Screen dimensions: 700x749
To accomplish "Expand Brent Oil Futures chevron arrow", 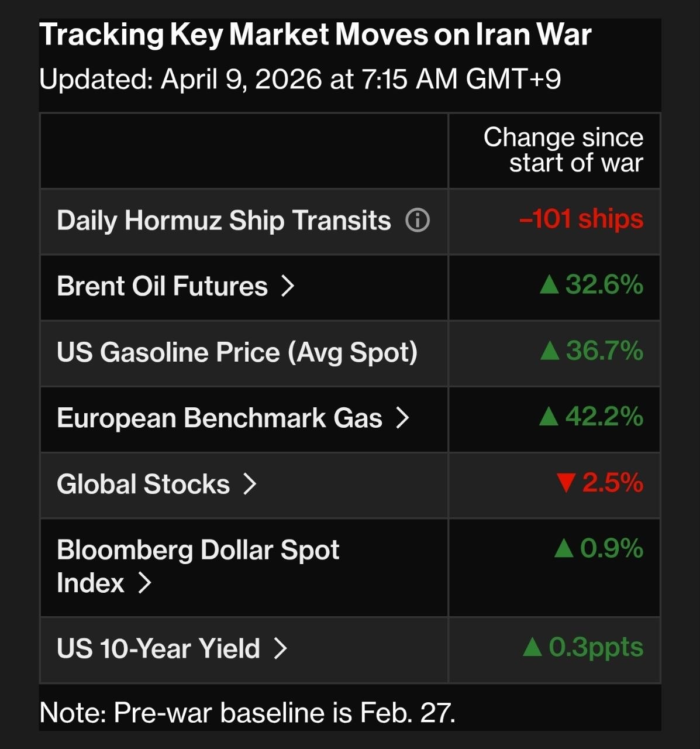I will (x=287, y=286).
